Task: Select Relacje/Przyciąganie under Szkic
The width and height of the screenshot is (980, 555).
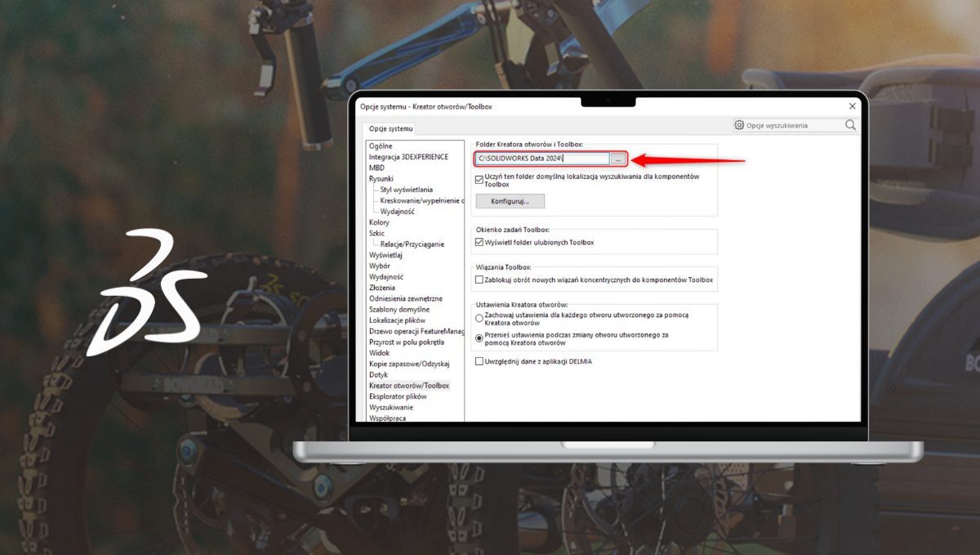Action: click(412, 244)
